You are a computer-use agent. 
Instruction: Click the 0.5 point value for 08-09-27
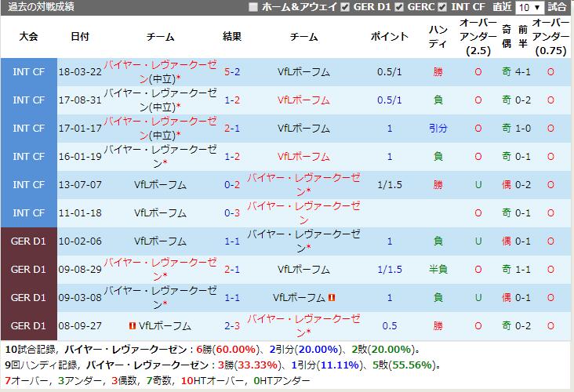[390, 325]
